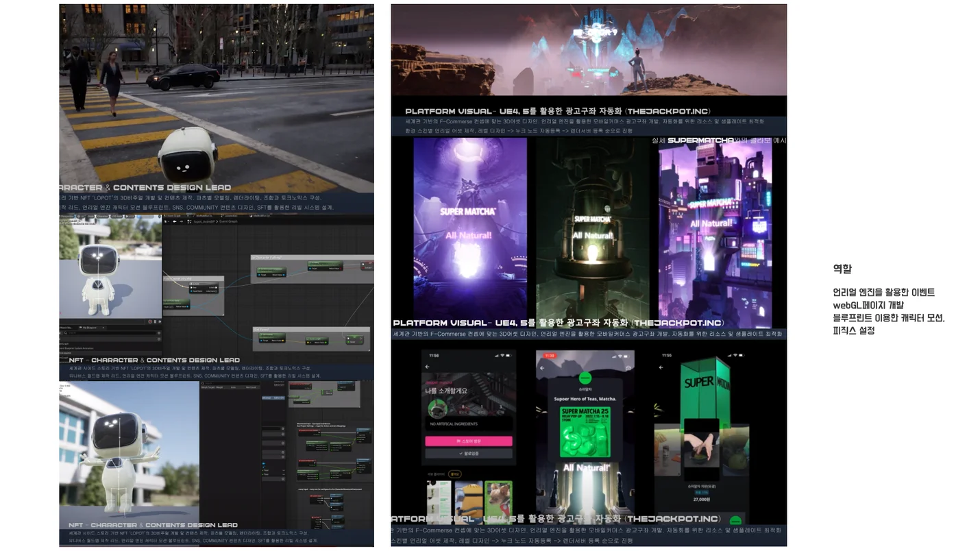
Task: Tap the matcha whisking product image
Action: click(x=700, y=450)
